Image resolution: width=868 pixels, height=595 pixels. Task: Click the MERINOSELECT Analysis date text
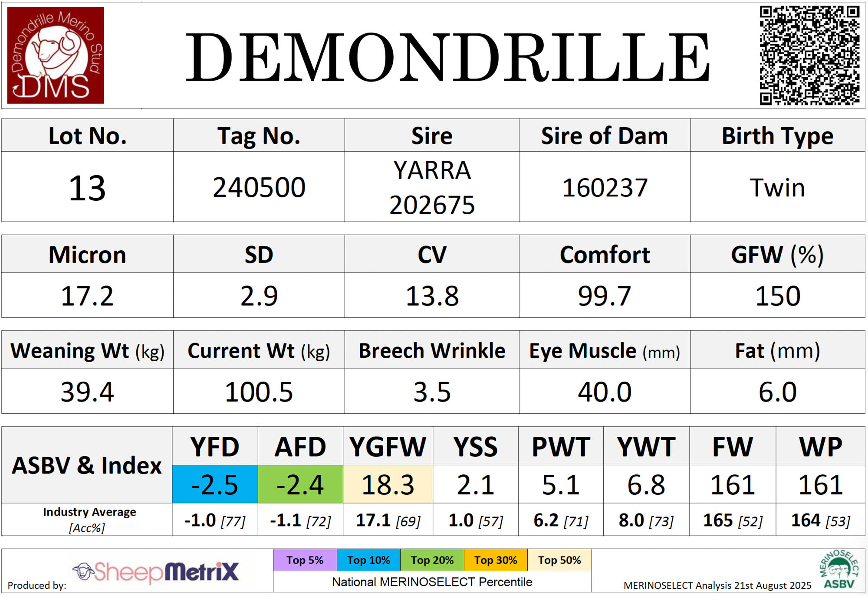tap(717, 585)
